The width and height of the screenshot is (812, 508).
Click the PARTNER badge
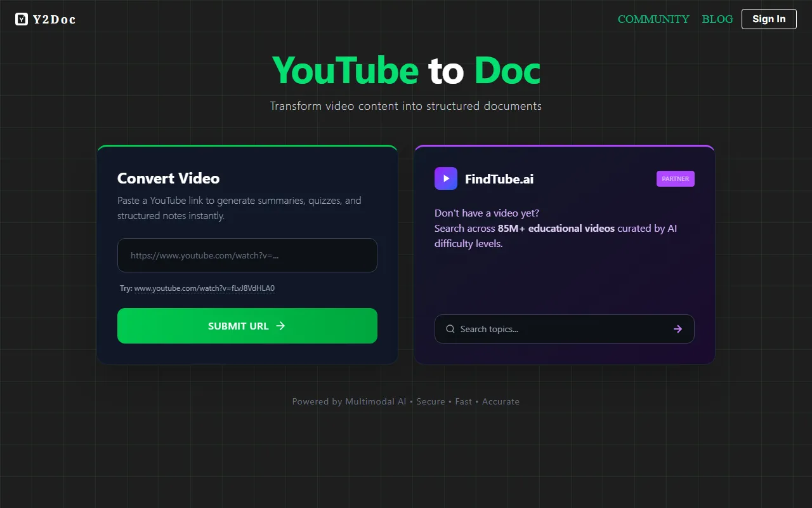(x=675, y=179)
